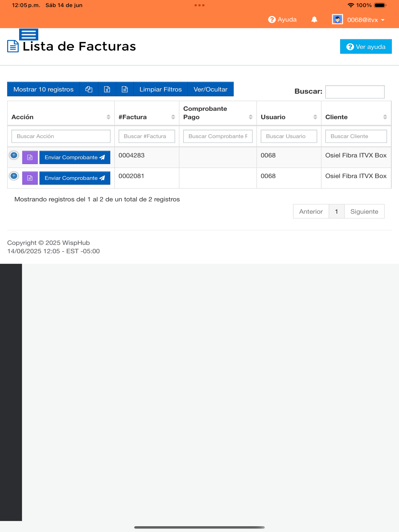This screenshot has height=532, width=399.
Task: Click the Ayuda help link
Action: click(282, 20)
